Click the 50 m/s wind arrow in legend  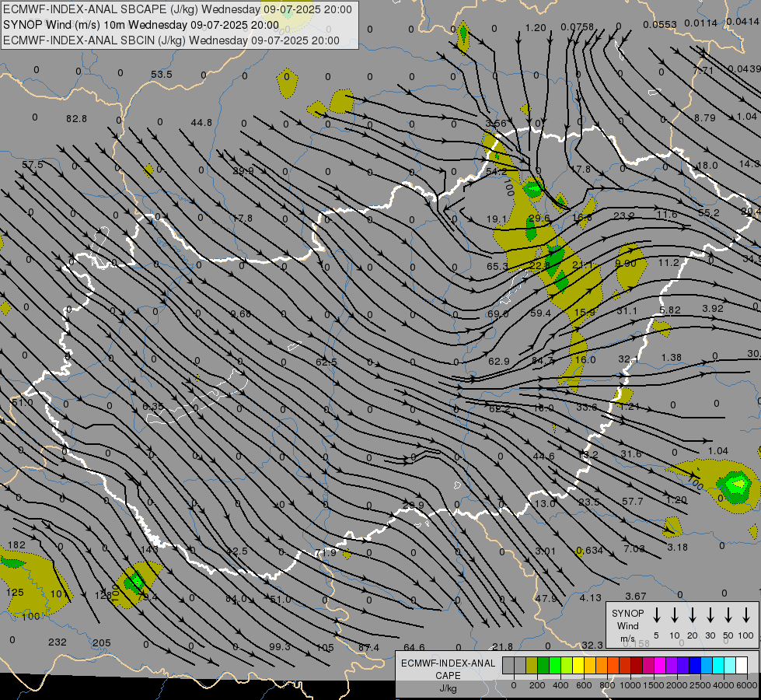pyautogui.click(x=728, y=615)
